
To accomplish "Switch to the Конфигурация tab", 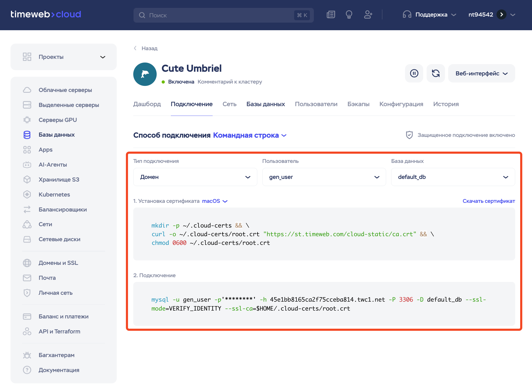I will [x=401, y=104].
